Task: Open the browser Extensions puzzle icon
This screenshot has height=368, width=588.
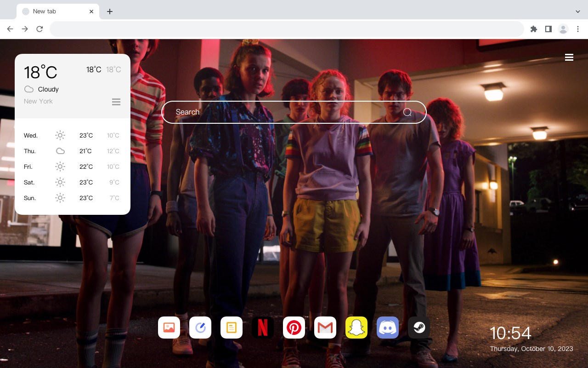Action: click(x=533, y=29)
